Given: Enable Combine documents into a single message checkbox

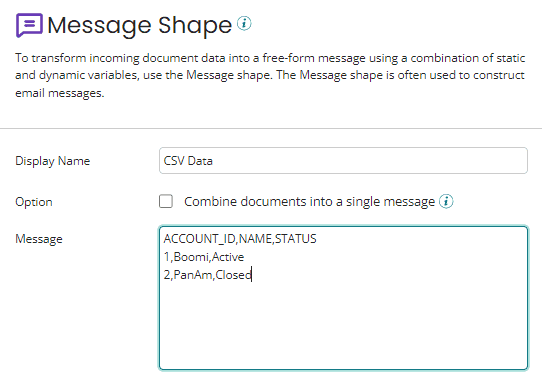Looking at the screenshot, I should 166,201.
